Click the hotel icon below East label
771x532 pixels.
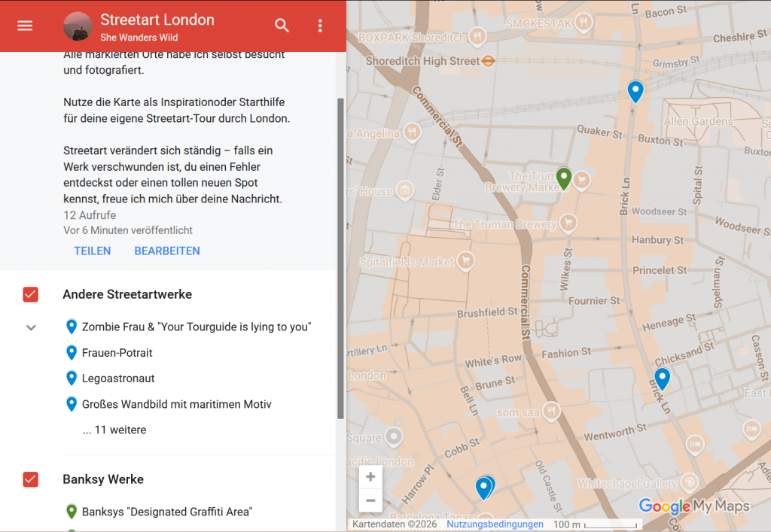pyautogui.click(x=751, y=430)
